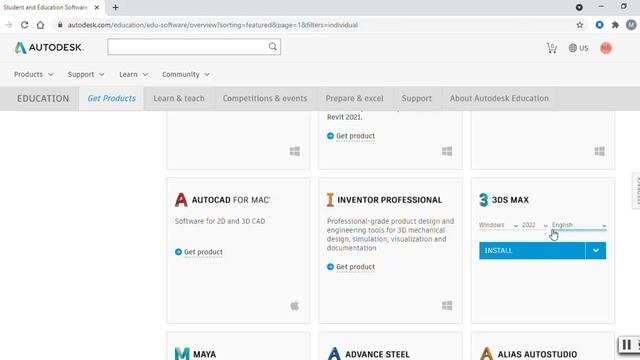Click the Inventor Professional logo icon
The height and width of the screenshot is (360, 640).
[330, 200]
